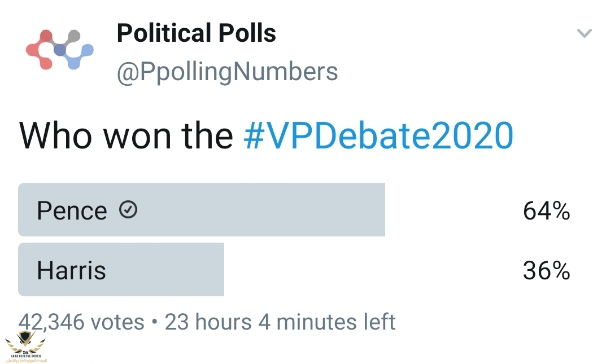593x364 pixels.
Task: Open the #VPDebate2020 hashtag
Action: pyautogui.click(x=378, y=135)
